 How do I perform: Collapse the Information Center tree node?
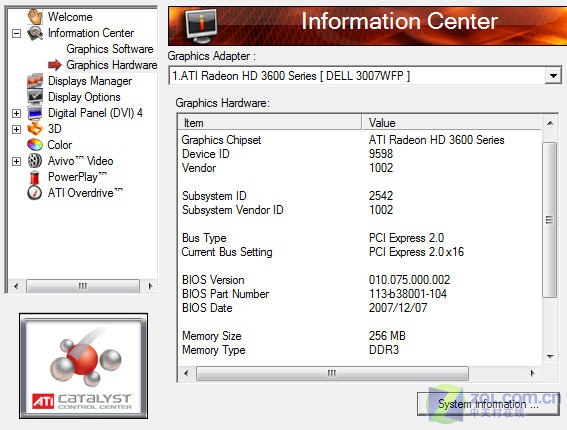(x=16, y=34)
